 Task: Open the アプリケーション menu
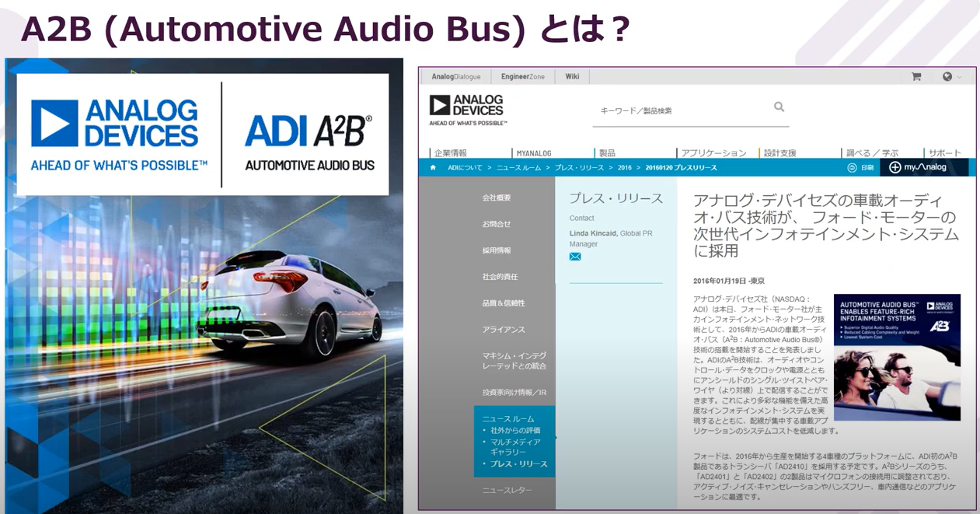(x=713, y=153)
